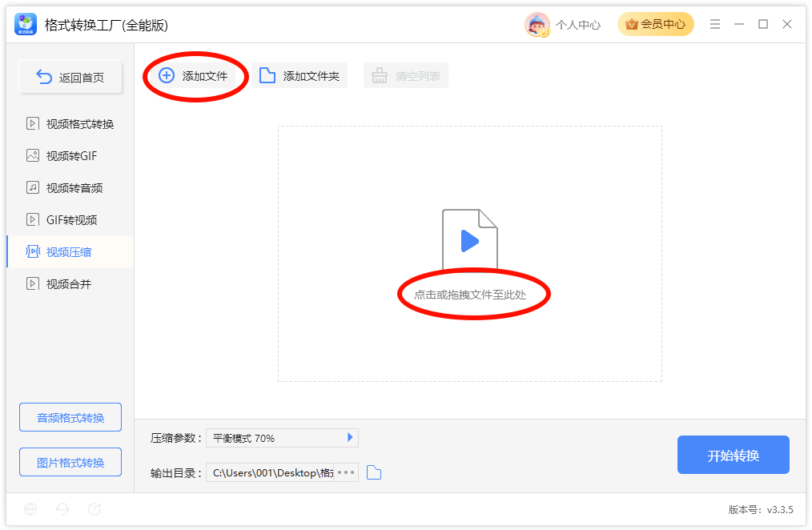812x530 pixels.
Task: Click the three-dots browse button
Action: (x=346, y=472)
